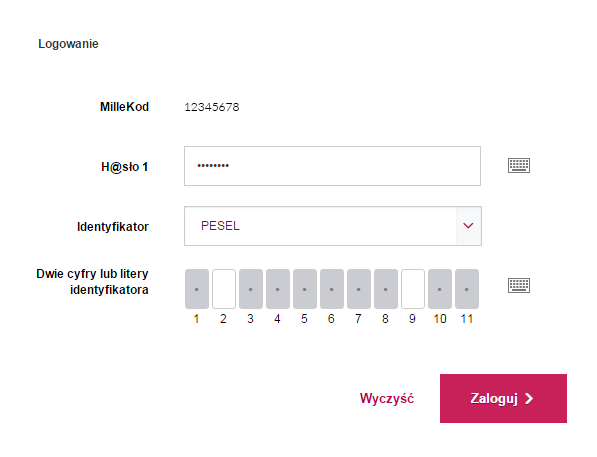The height and width of the screenshot is (457, 597).
Task: Click the masked identifier box 1
Action: coord(197,289)
